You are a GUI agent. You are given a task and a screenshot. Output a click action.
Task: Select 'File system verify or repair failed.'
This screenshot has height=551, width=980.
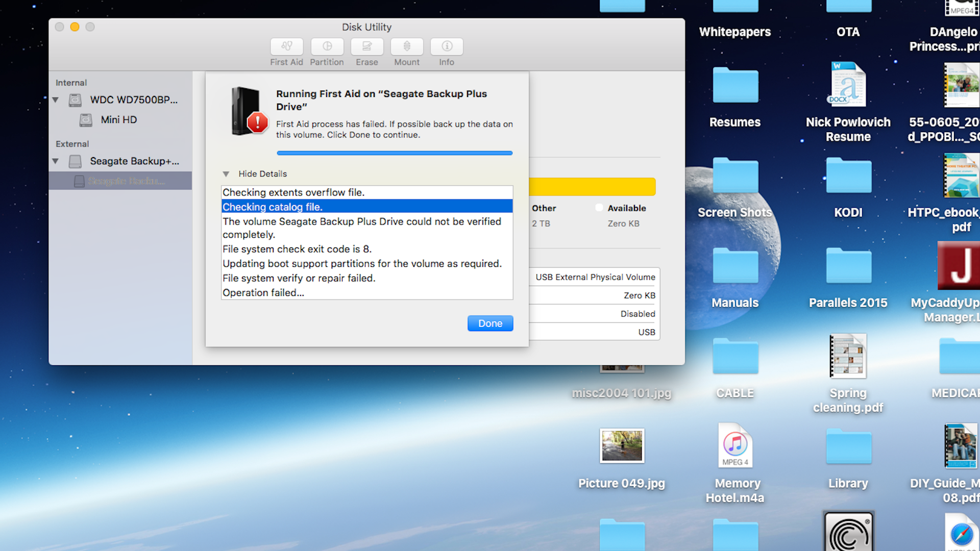(x=367, y=278)
